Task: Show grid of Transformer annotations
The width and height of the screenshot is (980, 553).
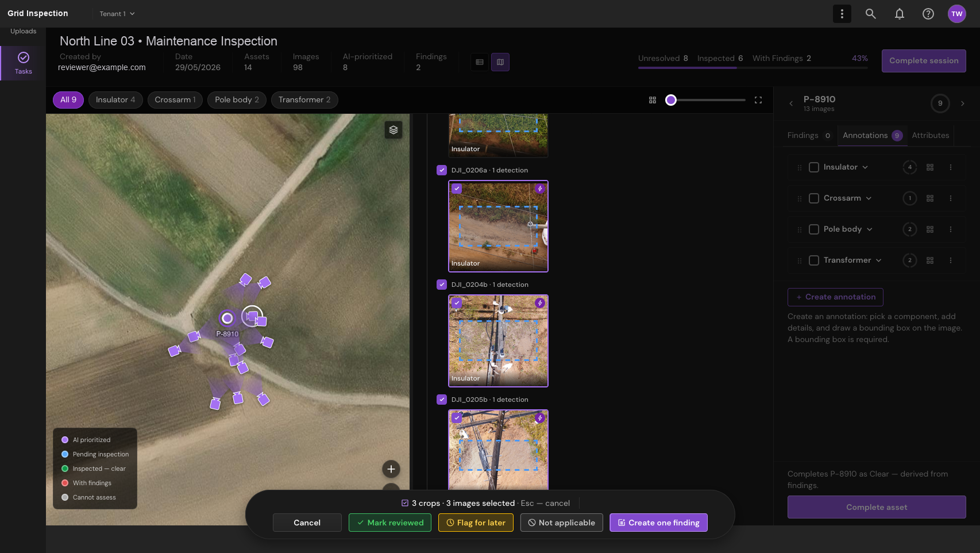Action: 930,260
